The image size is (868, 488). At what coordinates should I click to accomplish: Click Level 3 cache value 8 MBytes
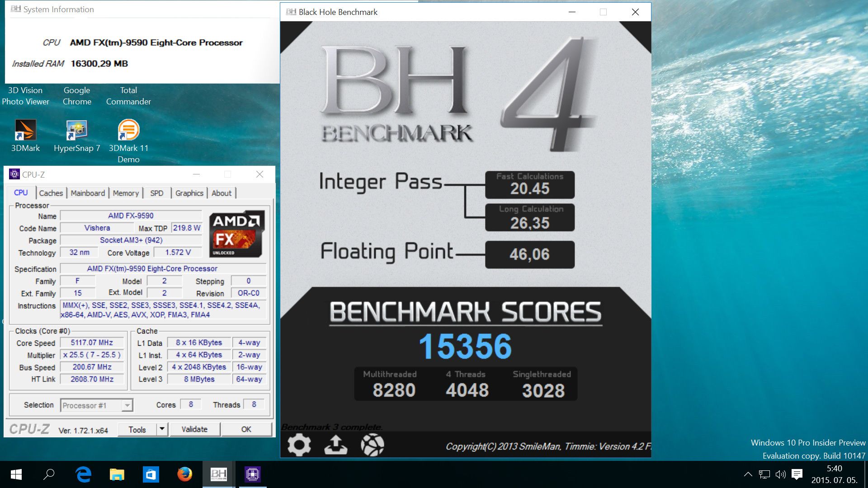199,379
